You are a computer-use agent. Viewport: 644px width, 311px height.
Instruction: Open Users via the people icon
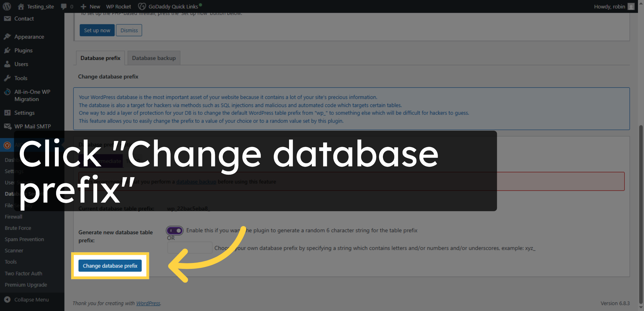(8, 64)
